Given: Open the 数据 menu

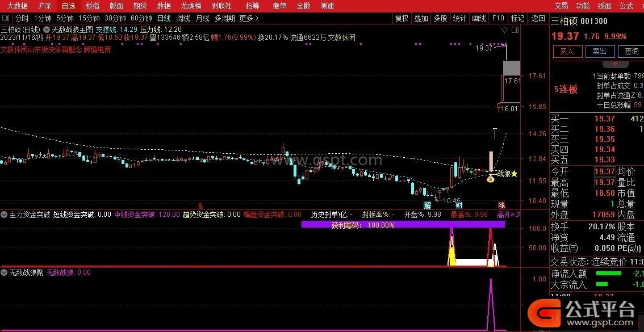Looking at the screenshot, I should (164, 6).
